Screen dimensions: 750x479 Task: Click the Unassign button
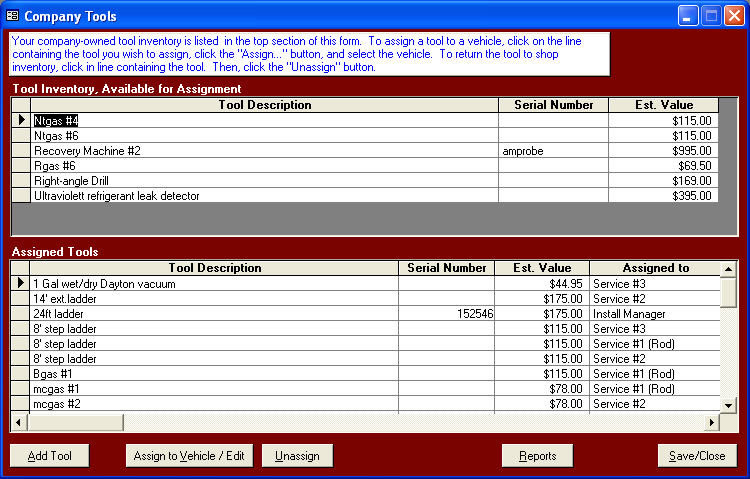pos(297,456)
